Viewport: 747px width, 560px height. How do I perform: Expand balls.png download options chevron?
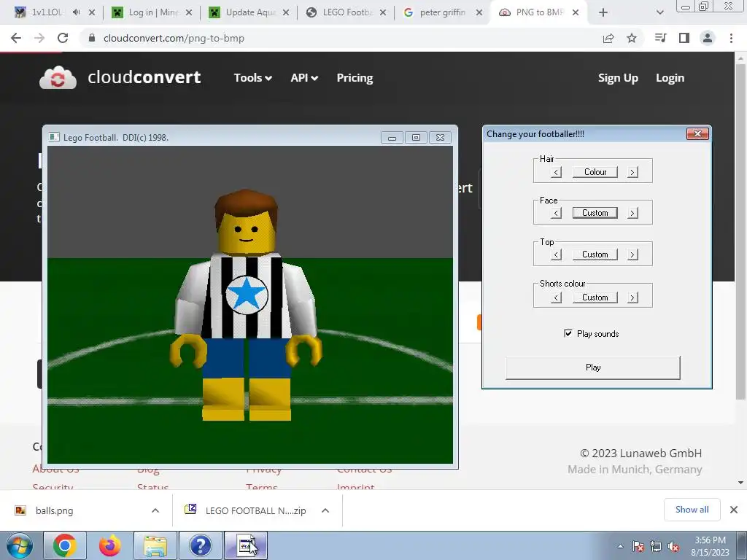(x=155, y=510)
